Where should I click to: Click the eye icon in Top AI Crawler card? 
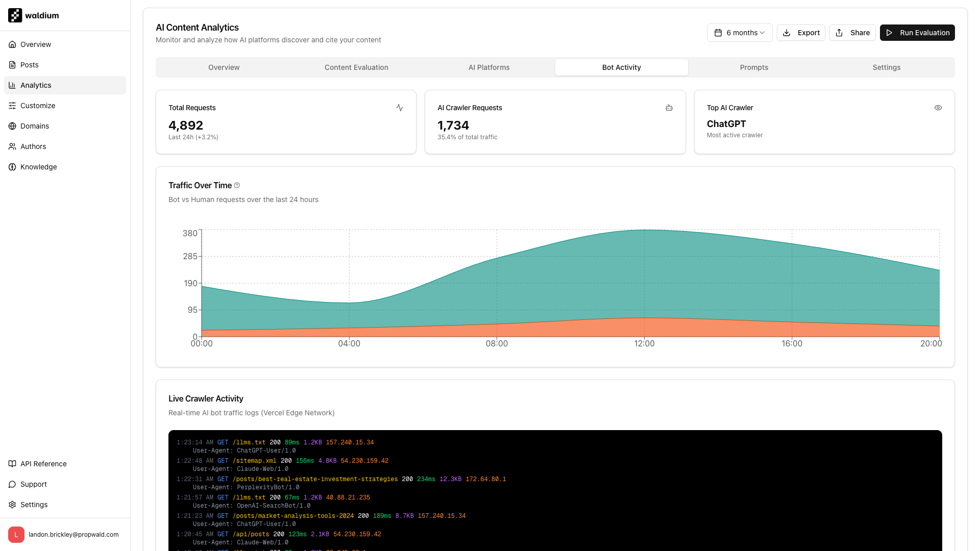pyautogui.click(x=938, y=108)
